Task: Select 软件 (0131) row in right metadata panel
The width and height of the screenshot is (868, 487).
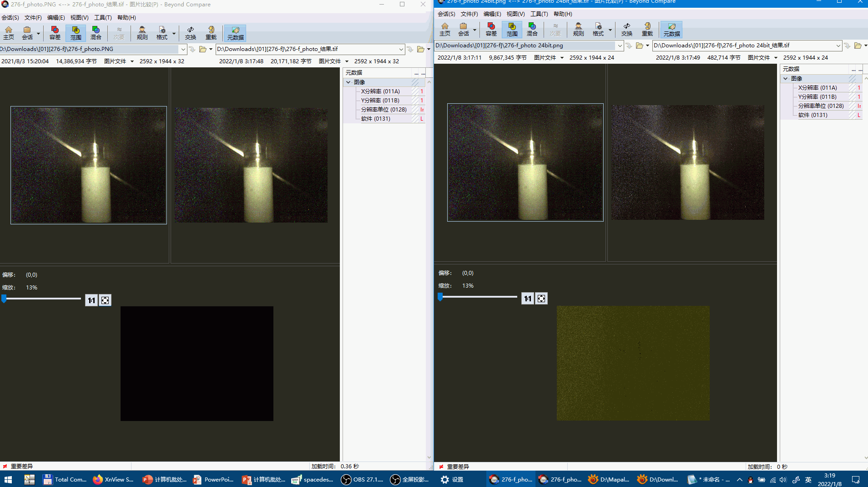Action: (x=812, y=115)
